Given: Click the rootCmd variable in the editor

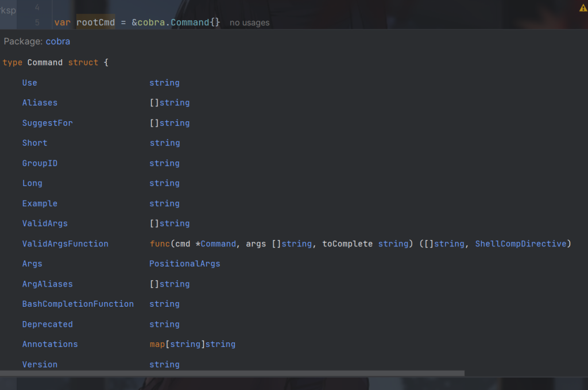Looking at the screenshot, I should 95,22.
